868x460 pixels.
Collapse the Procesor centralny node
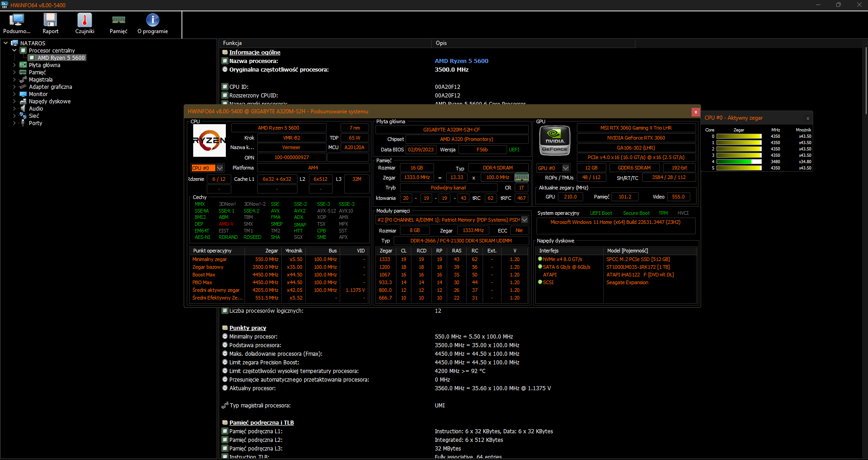(15, 50)
